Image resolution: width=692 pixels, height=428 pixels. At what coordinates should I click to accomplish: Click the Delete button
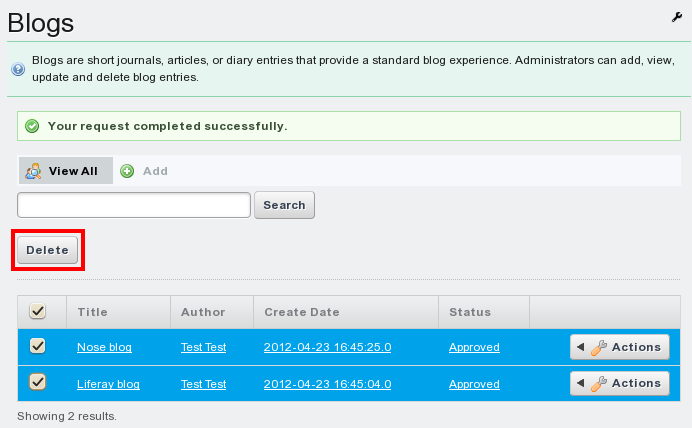coord(48,250)
